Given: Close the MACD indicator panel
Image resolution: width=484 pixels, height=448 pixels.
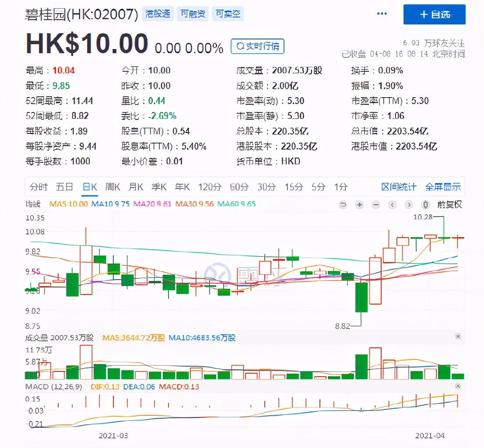Looking at the screenshot, I should pyautogui.click(x=458, y=386).
